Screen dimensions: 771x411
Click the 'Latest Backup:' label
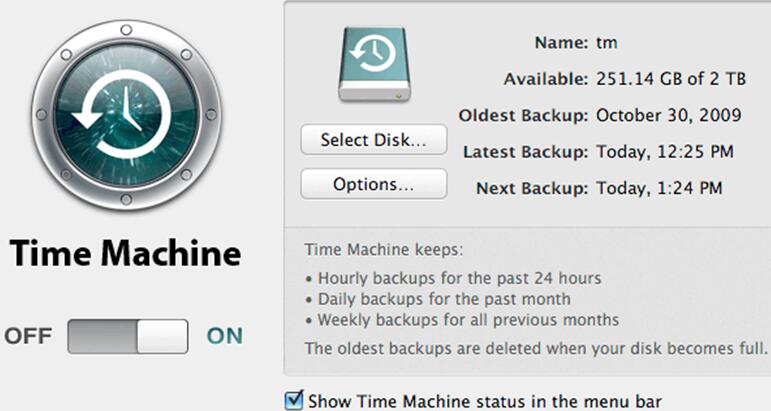526,152
